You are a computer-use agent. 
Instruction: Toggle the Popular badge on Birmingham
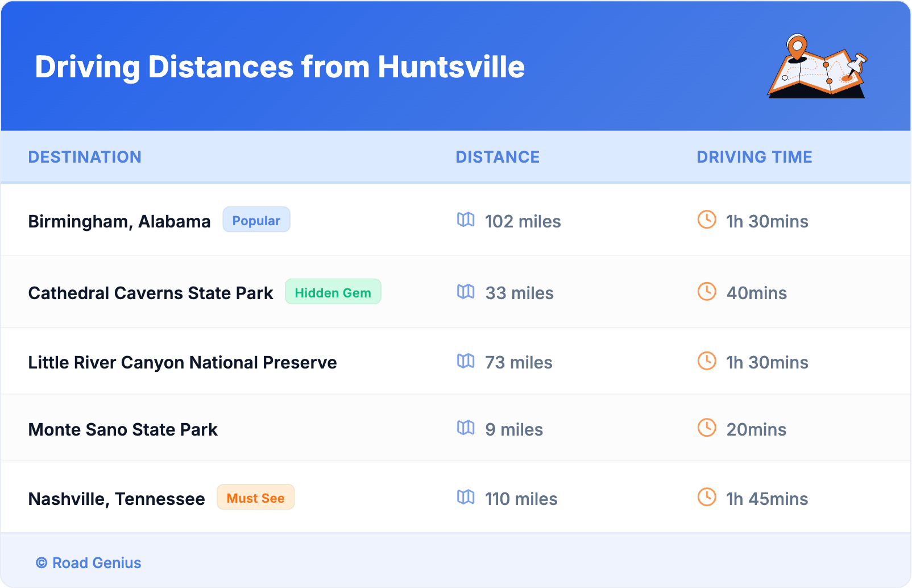[256, 220]
